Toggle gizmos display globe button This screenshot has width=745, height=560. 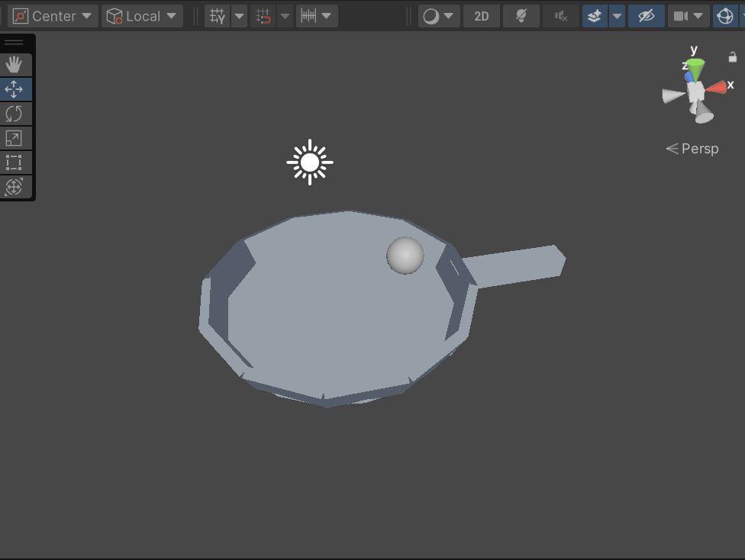725,16
